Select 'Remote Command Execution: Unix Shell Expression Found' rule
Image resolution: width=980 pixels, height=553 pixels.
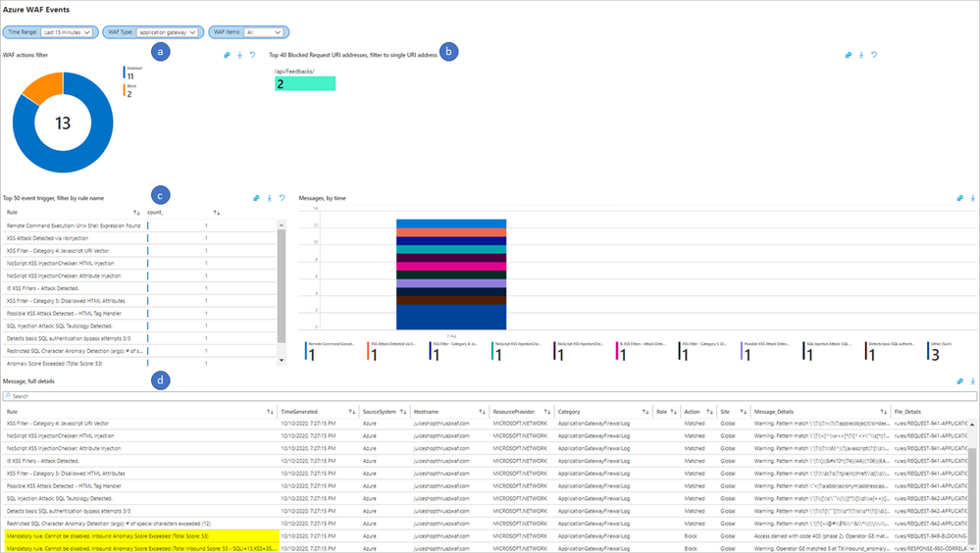click(138, 226)
